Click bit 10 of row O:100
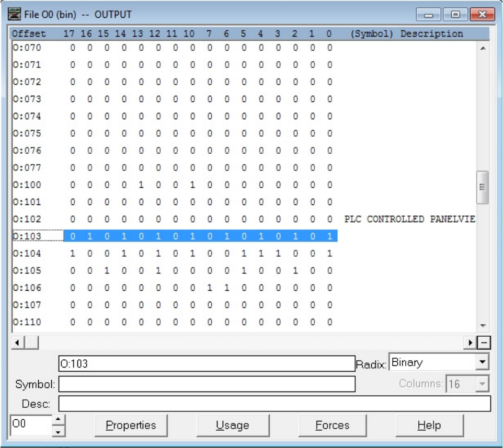503x448 pixels. pos(192,185)
